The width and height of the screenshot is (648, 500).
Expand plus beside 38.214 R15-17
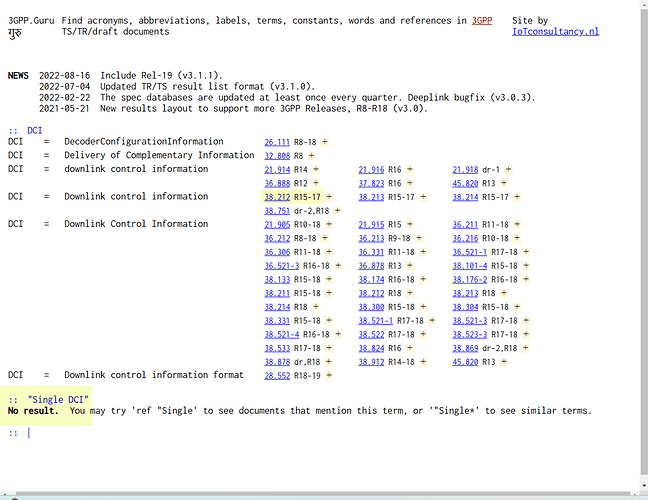pyautogui.click(x=517, y=197)
